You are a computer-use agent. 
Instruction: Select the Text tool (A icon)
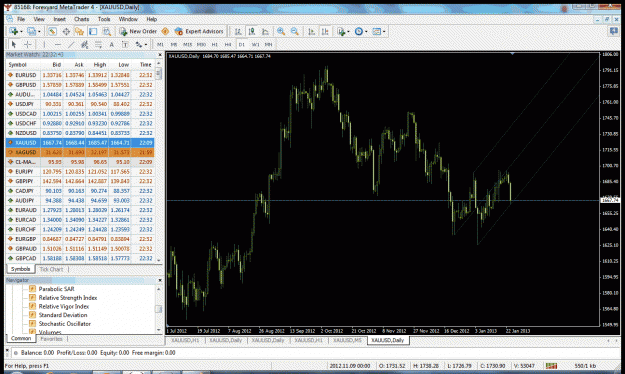(x=112, y=44)
